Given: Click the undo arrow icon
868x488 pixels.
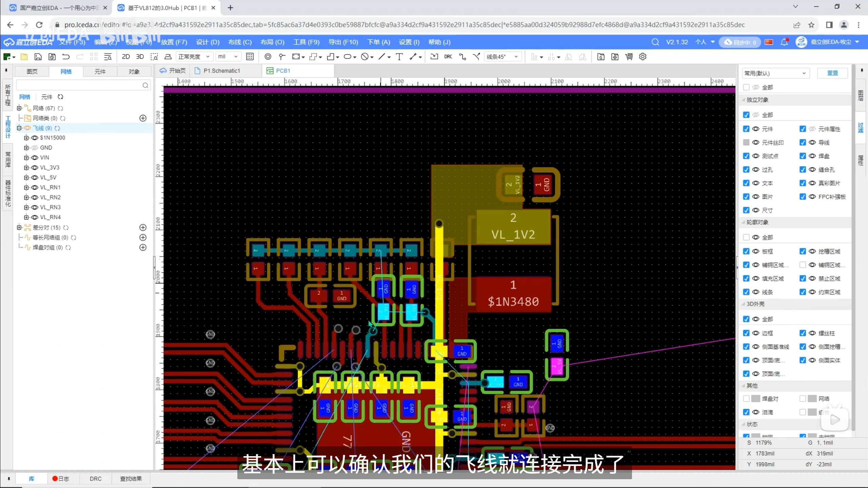Looking at the screenshot, I should (66, 57).
